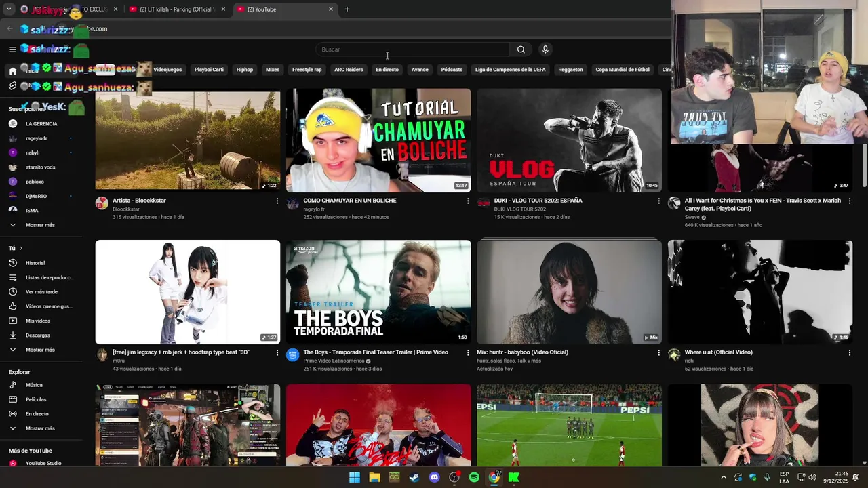Select Liga de Campeones de la UEFA chip

click(510, 70)
